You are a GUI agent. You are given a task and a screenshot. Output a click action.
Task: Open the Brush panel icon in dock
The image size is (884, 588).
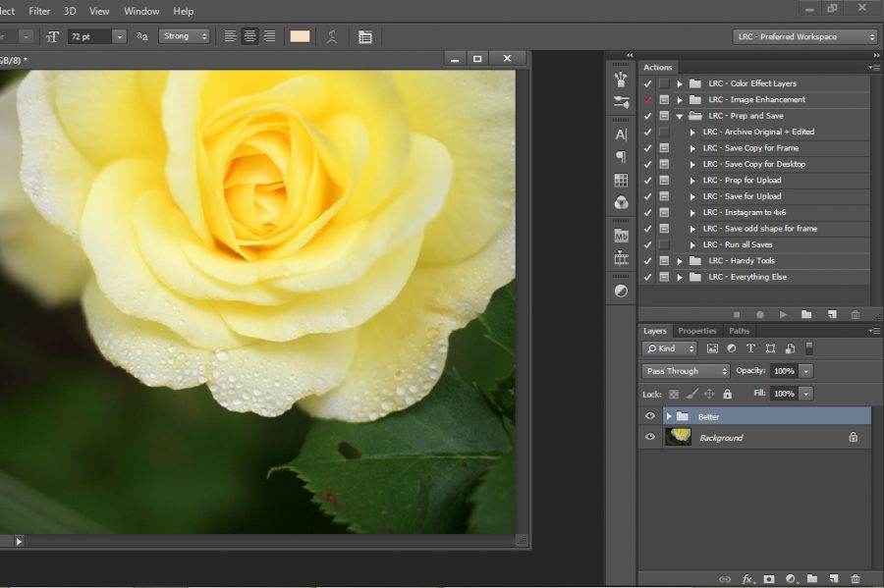[621, 80]
